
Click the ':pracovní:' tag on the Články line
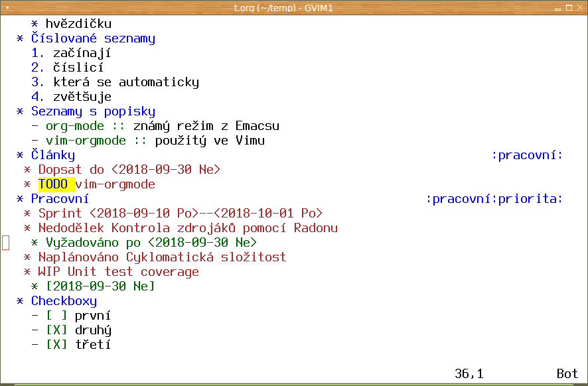coord(527,155)
